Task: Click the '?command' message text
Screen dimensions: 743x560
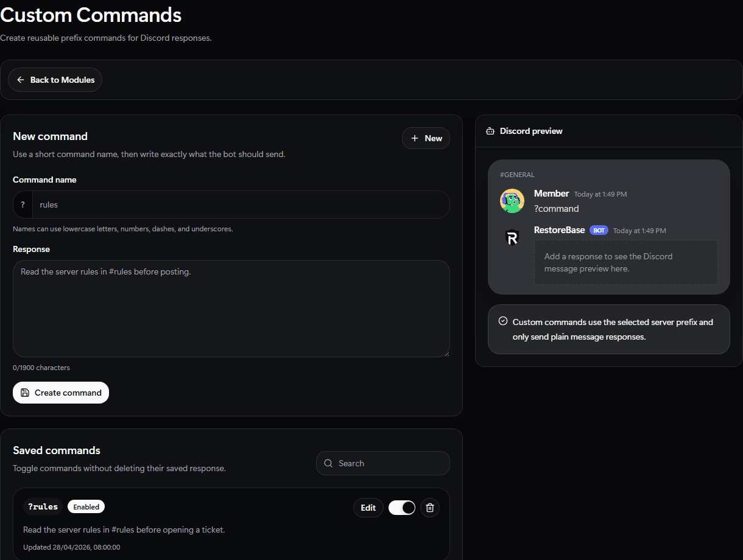Action: [x=557, y=209]
